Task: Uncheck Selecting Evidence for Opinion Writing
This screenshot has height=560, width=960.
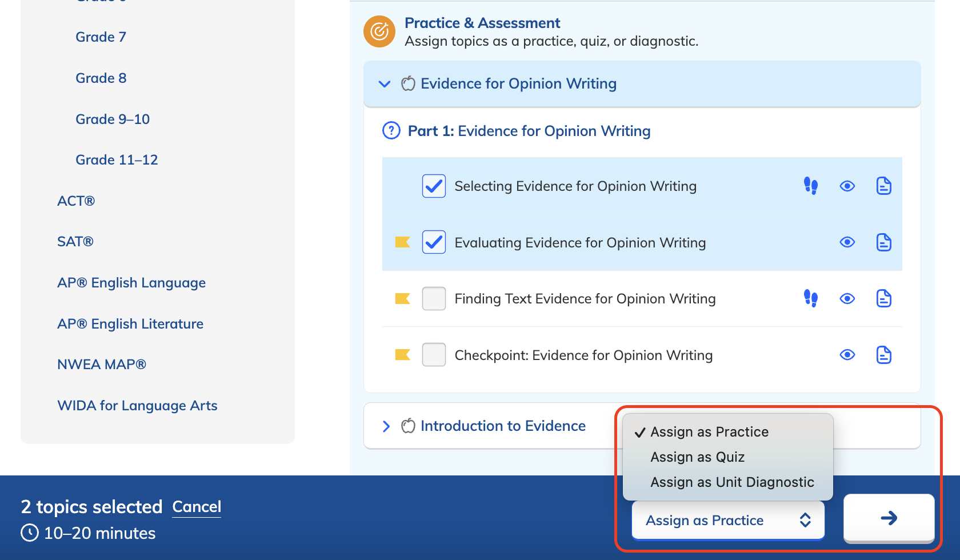Action: (x=434, y=186)
